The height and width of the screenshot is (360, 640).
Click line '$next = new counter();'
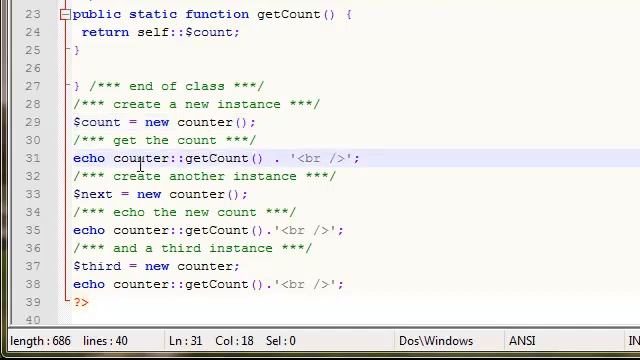tap(160, 194)
